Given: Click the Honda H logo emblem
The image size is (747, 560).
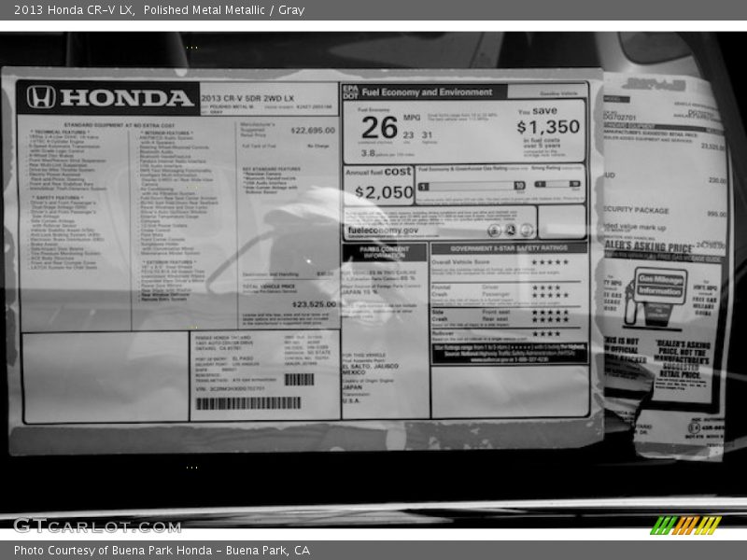Looking at the screenshot, I should (x=41, y=97).
